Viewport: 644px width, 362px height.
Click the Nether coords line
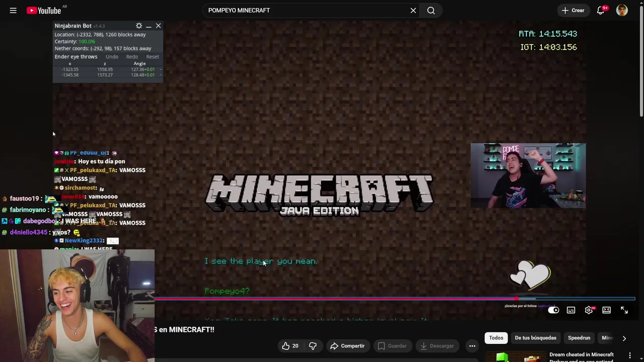103,49
